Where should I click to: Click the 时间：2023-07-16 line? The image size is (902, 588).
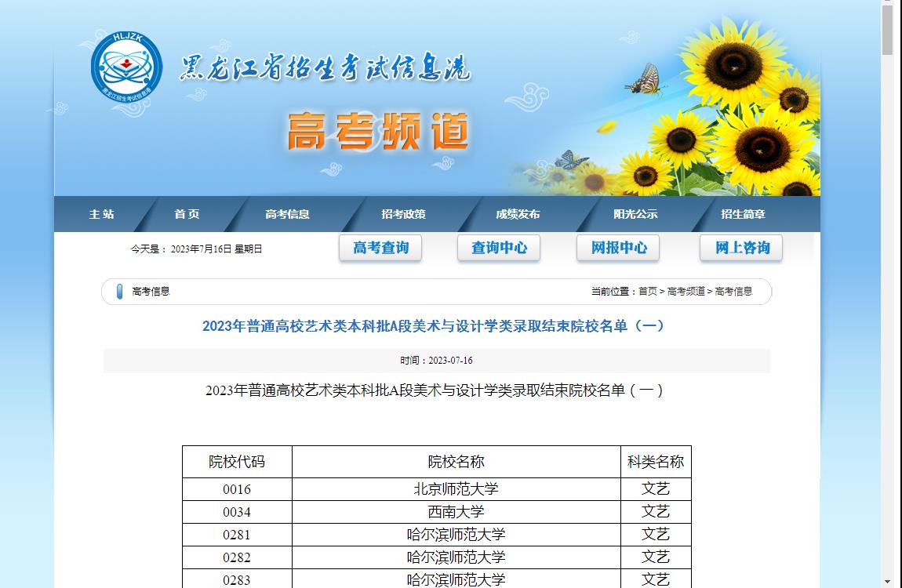tap(437, 361)
